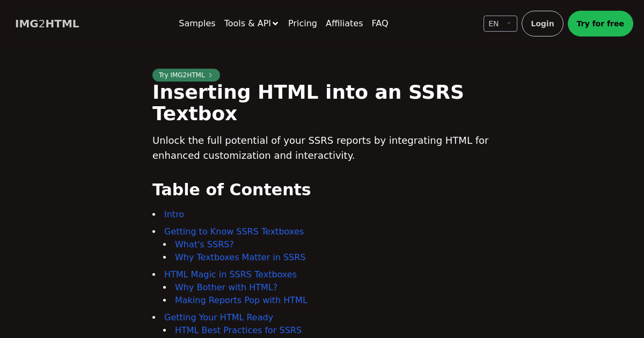
Task: Open Getting to Know SSRS Textboxes link
Action: click(233, 231)
